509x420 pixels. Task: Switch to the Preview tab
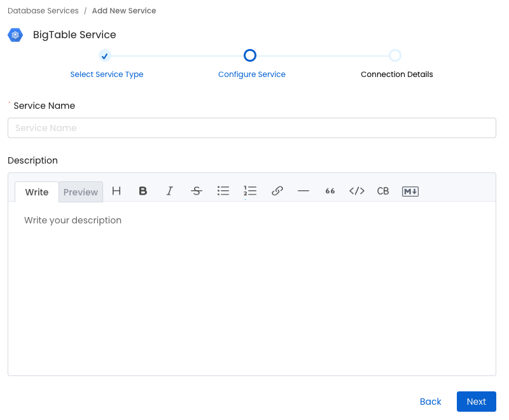[x=81, y=192]
